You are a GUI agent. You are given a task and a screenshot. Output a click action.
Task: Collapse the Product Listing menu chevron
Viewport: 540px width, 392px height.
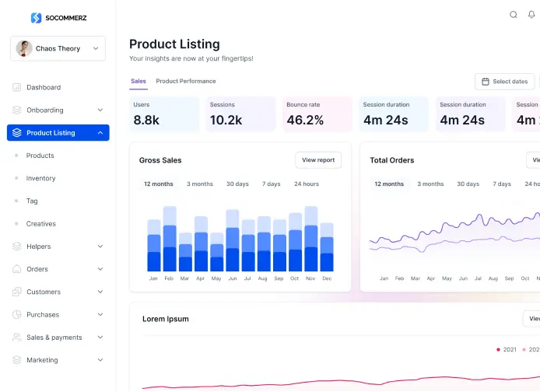[x=100, y=133]
